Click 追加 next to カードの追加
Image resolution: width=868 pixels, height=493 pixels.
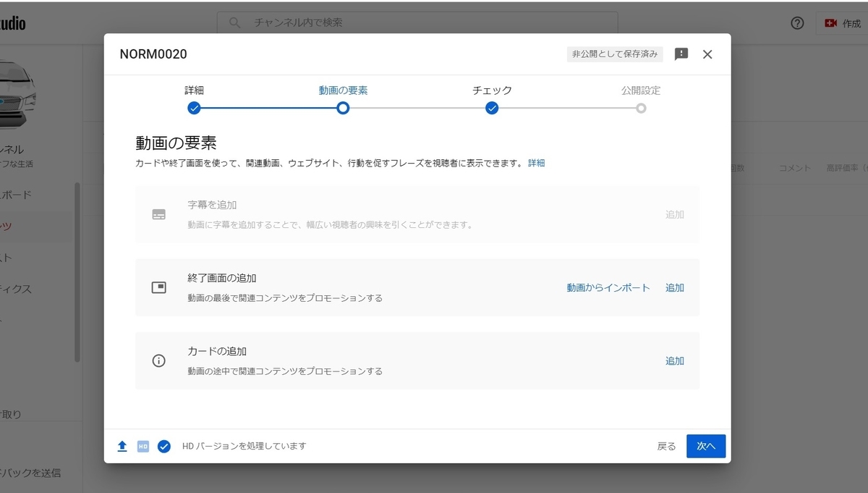[x=674, y=361]
